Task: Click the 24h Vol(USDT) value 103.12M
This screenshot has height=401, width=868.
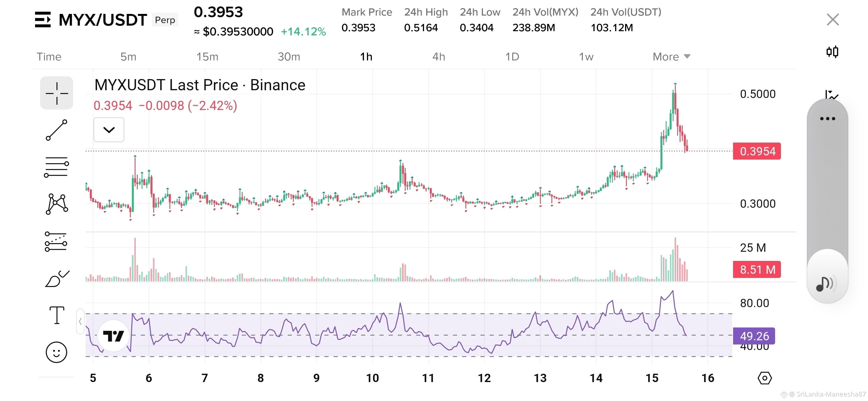Action: coord(612,28)
